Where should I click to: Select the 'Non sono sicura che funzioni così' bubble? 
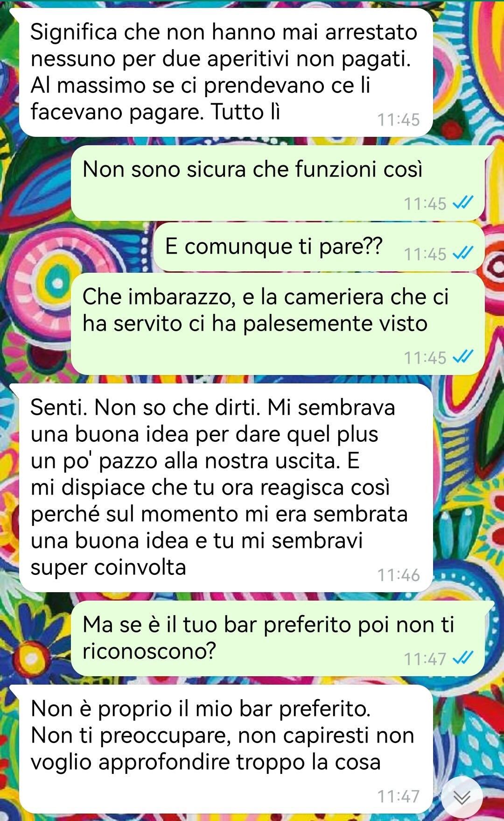pyautogui.click(x=278, y=183)
